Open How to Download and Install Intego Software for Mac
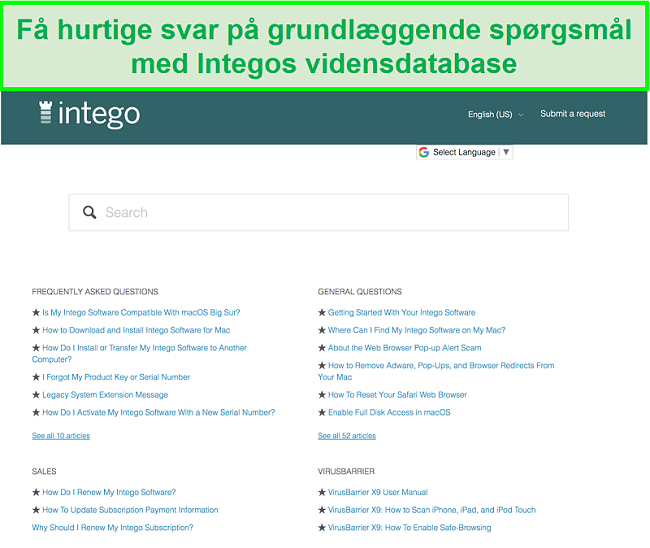 [136, 330]
